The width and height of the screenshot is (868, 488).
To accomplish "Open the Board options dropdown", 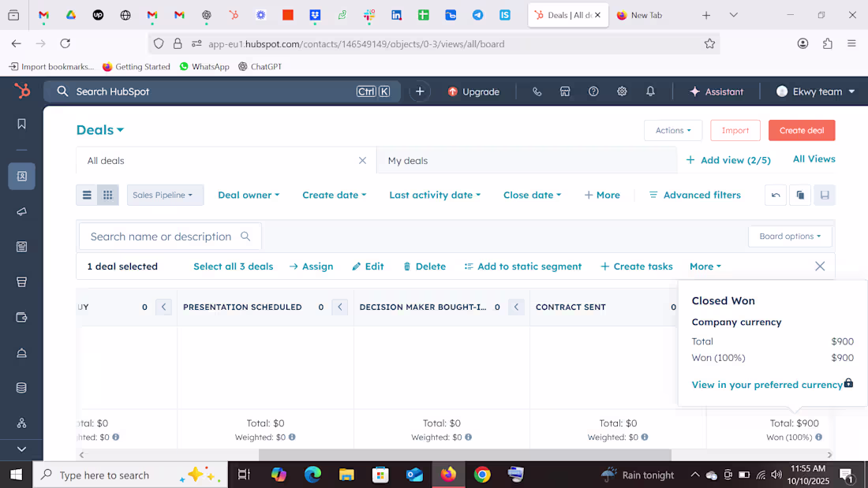I will (790, 237).
